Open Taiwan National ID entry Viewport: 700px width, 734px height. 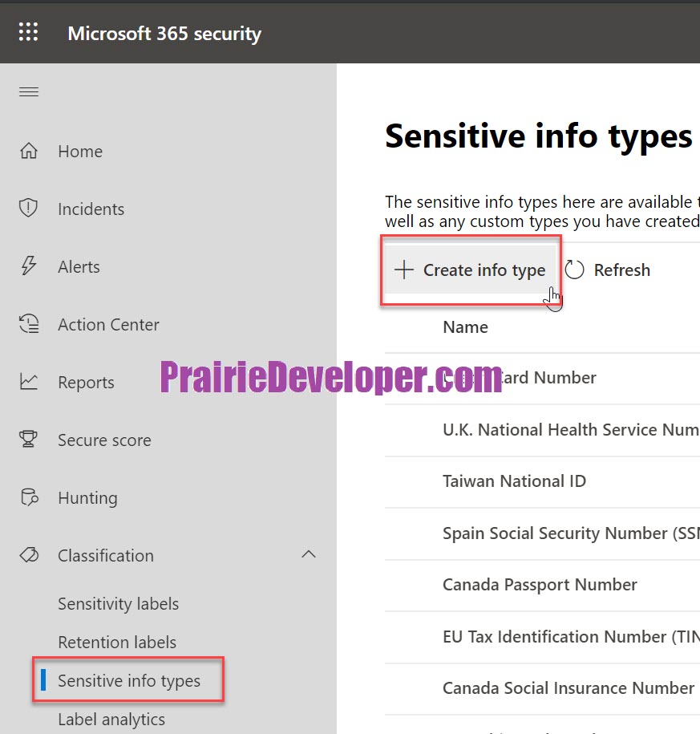514,481
